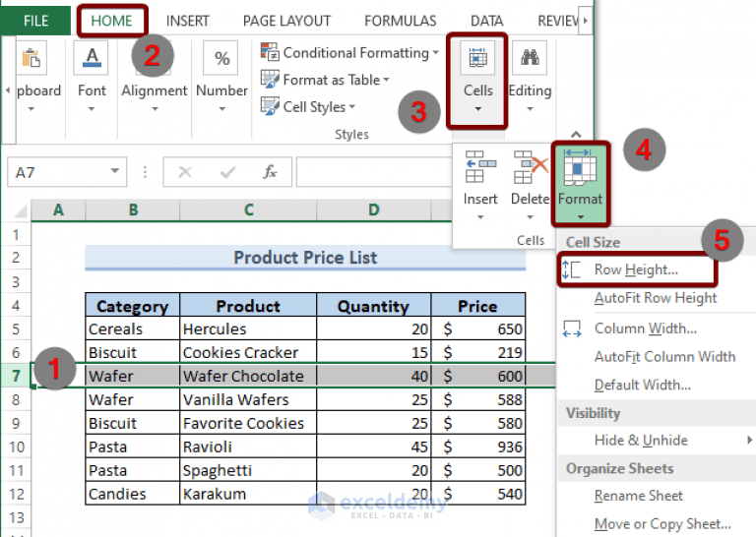Image resolution: width=756 pixels, height=537 pixels.
Task: Expand the Cell Styles dropdown arrow
Action: pos(352,106)
